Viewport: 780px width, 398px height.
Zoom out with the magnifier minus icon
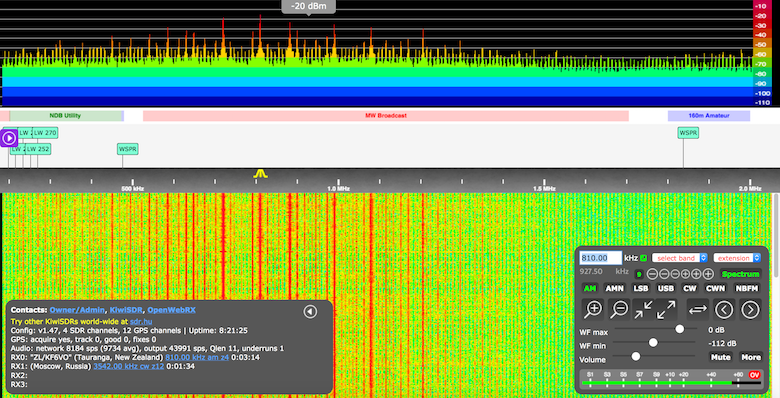pos(619,309)
